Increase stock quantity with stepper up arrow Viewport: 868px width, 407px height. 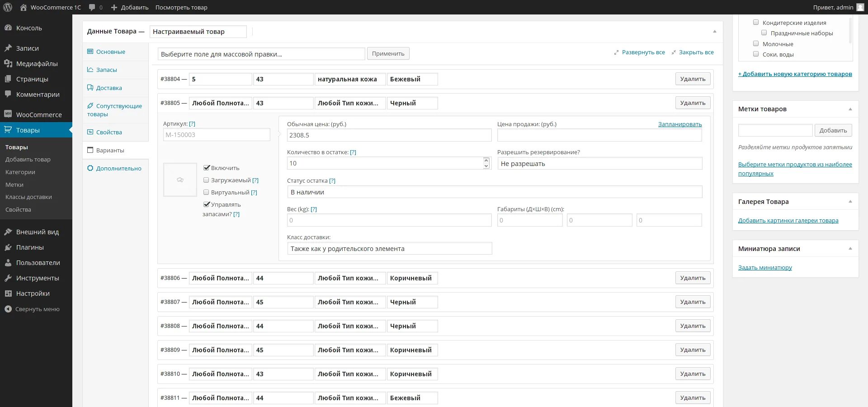tap(486, 161)
